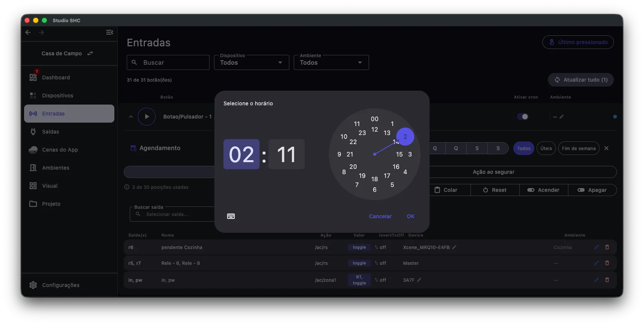Toggle Ativar cron switch for Botao/Pulsador
Viewport: 644px width, 325px height.
pos(523,117)
